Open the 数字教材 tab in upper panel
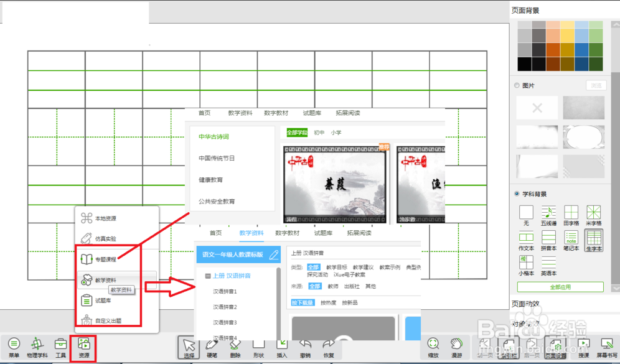This screenshot has height=364, width=620. (x=276, y=113)
